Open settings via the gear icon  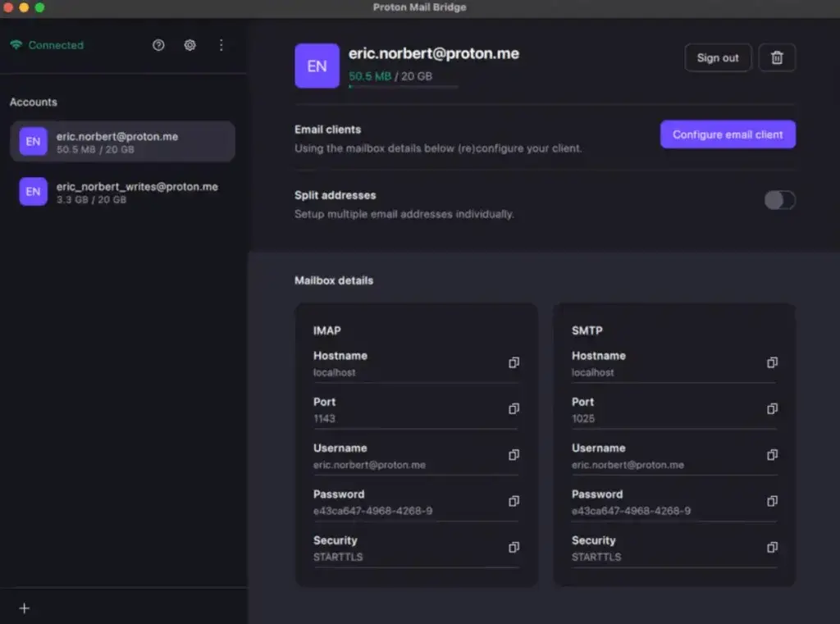point(189,45)
